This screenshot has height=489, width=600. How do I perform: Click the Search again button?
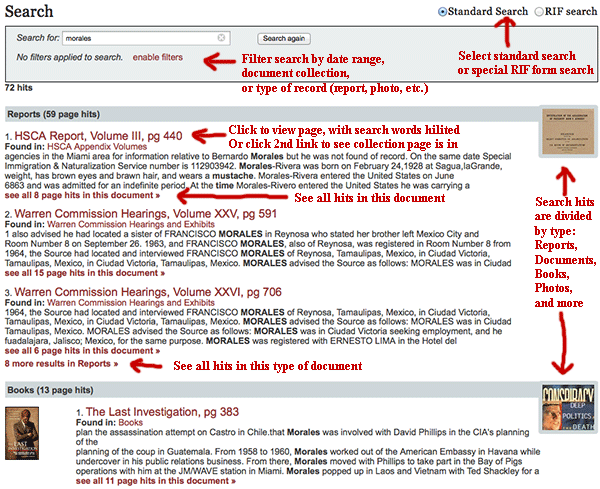(x=284, y=38)
